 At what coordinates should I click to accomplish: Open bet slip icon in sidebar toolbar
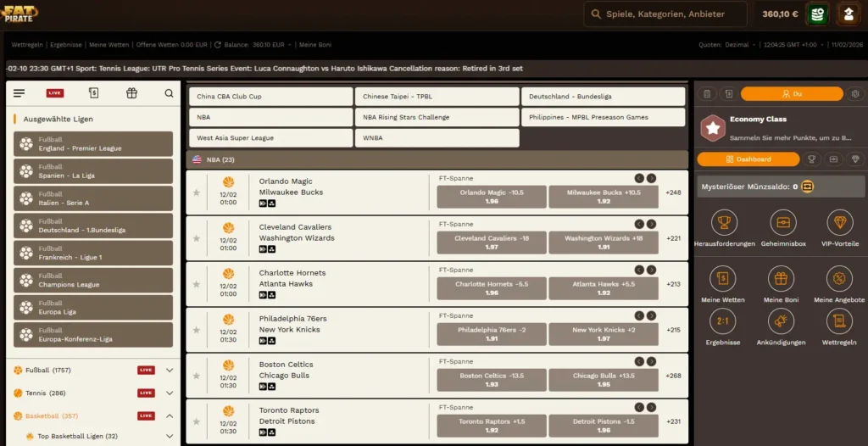[93, 93]
